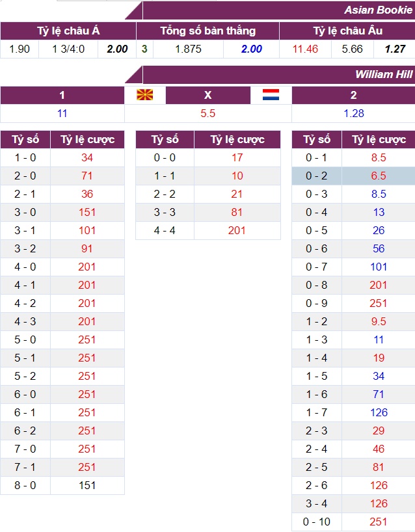Select the Tỷ lệ châu Á tab
This screenshot has height=532, width=415.
pyautogui.click(x=65, y=29)
